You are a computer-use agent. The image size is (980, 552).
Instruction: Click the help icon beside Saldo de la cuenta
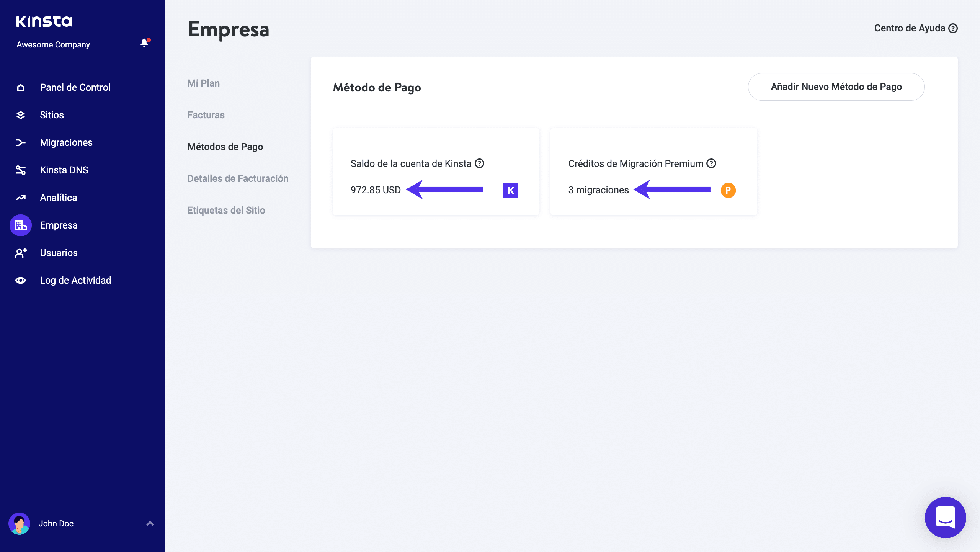[479, 163]
